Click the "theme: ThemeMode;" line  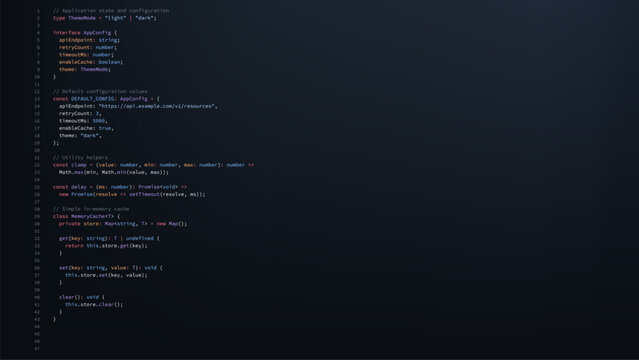85,69
